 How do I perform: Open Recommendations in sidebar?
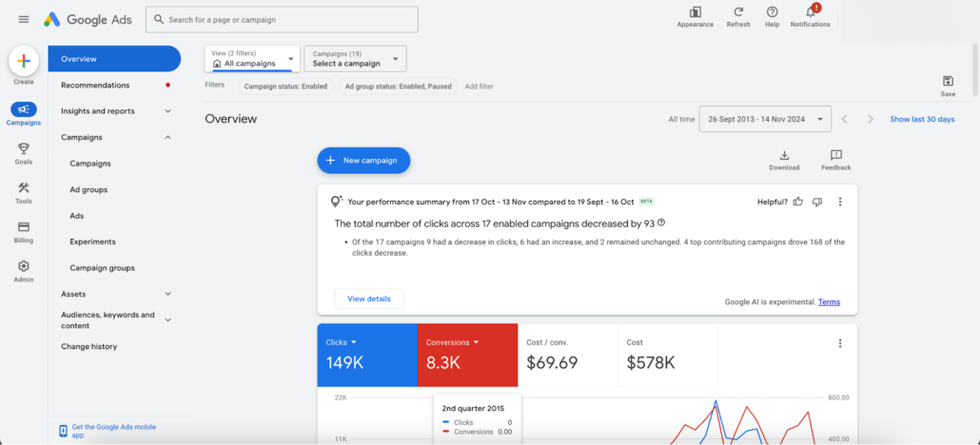click(x=96, y=85)
